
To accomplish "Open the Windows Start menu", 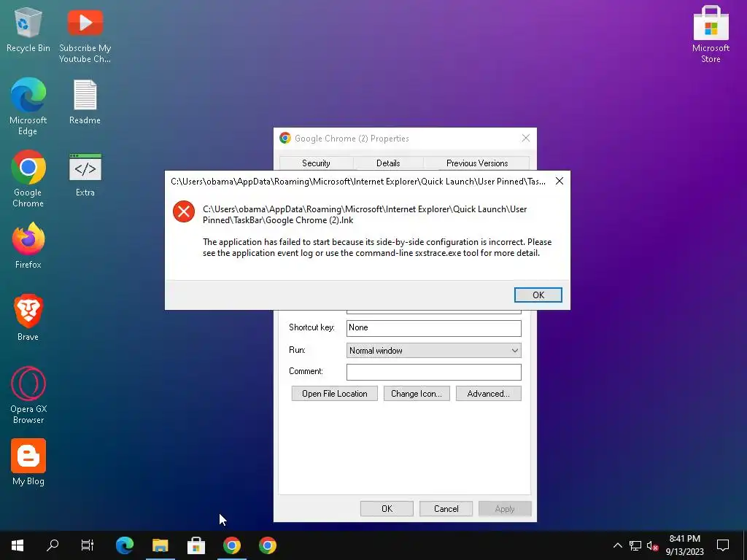I will [18, 545].
